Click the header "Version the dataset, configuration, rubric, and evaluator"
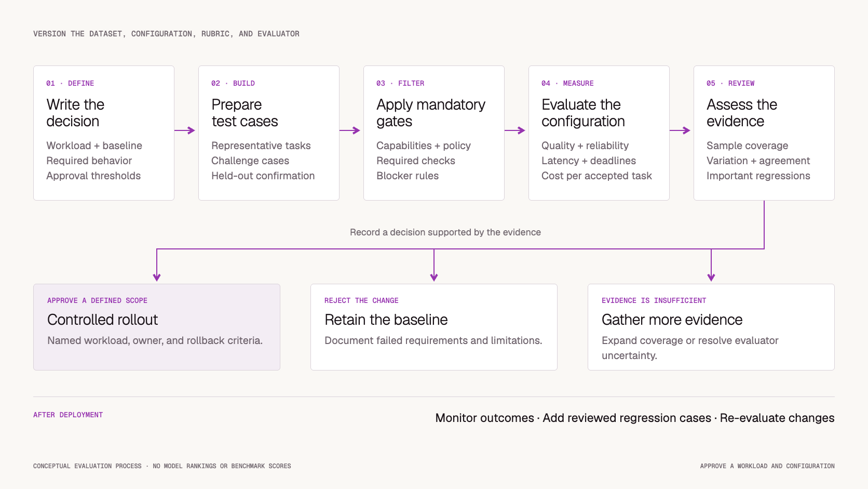Image resolution: width=868 pixels, height=489 pixels. click(x=166, y=34)
